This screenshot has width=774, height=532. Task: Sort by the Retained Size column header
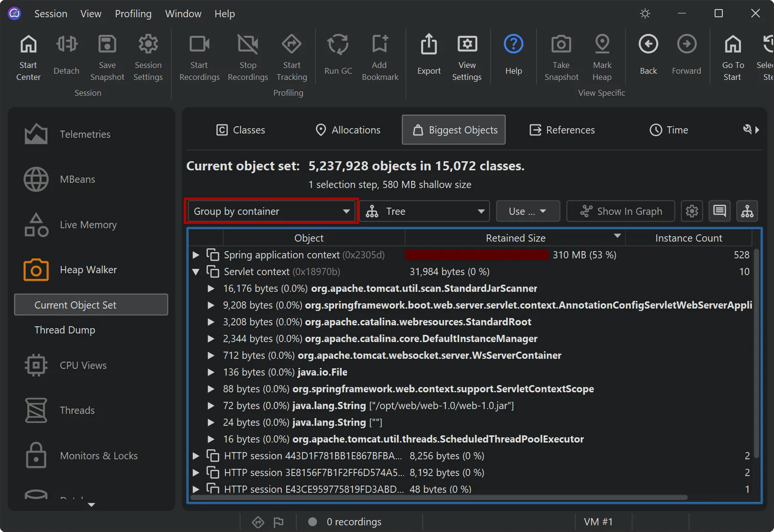click(x=515, y=238)
